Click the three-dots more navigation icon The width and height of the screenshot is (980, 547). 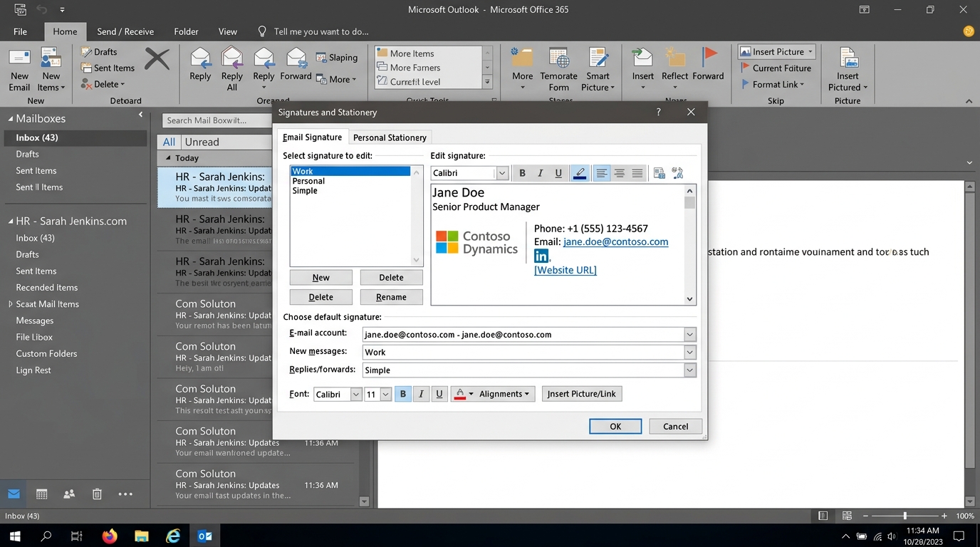(x=125, y=494)
